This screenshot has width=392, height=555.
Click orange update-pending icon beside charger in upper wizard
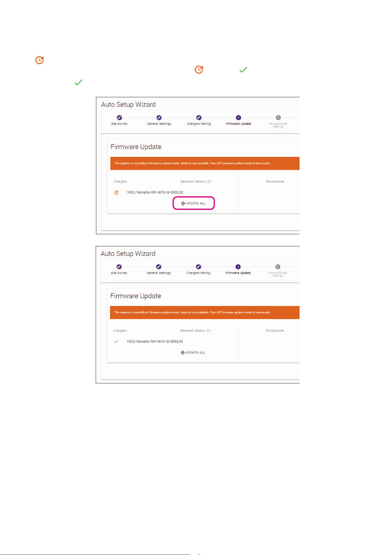point(116,192)
